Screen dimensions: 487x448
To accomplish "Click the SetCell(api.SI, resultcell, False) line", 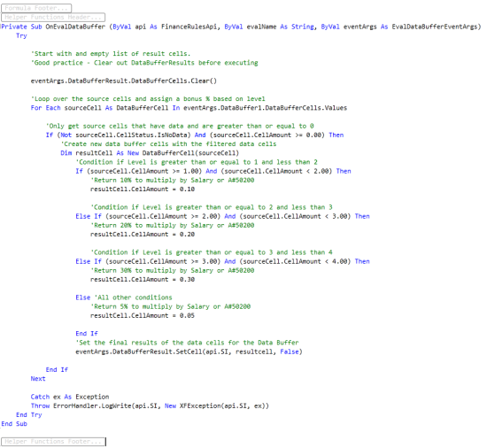I will tap(189, 351).
